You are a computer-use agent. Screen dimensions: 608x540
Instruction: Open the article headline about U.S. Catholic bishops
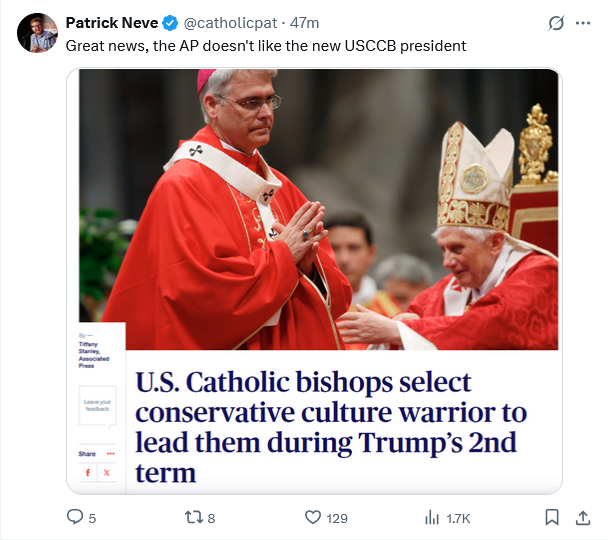click(x=330, y=426)
